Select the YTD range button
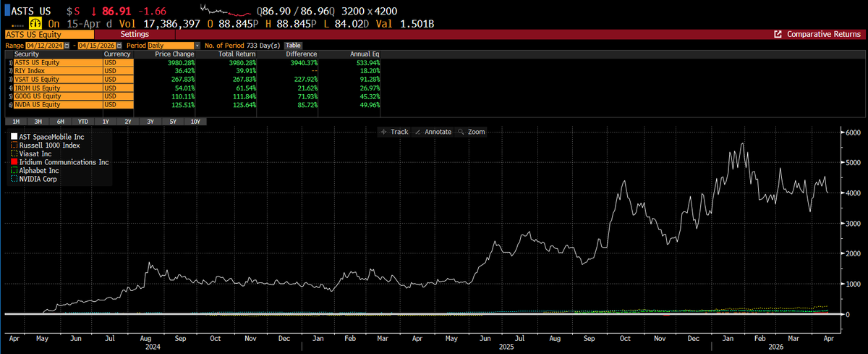868x354 pixels. (x=82, y=121)
